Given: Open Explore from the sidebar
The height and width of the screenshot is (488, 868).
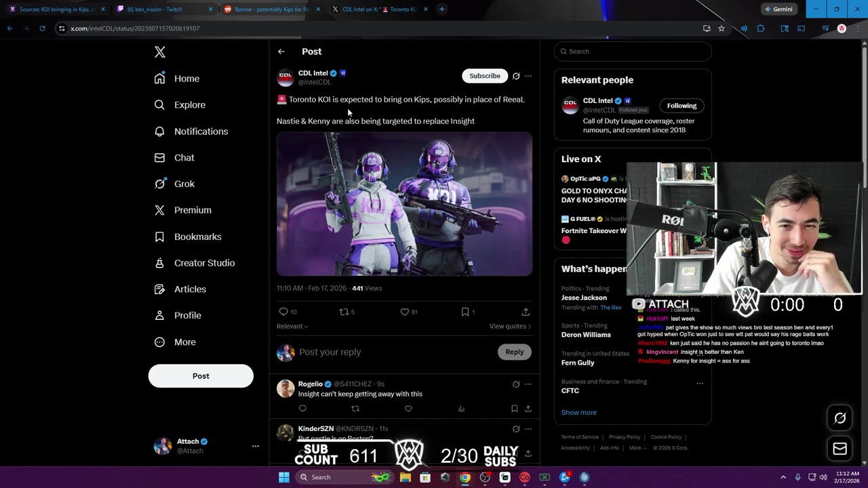Looking at the screenshot, I should click(180, 105).
